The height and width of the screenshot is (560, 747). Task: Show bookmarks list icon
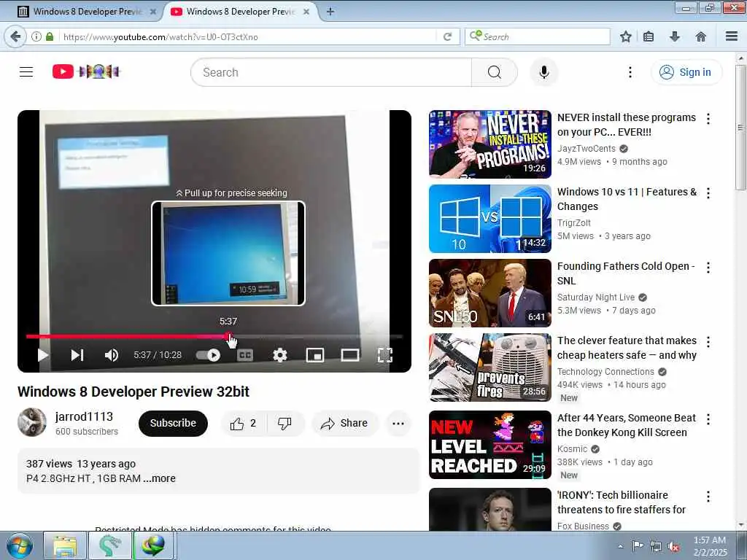[649, 36]
